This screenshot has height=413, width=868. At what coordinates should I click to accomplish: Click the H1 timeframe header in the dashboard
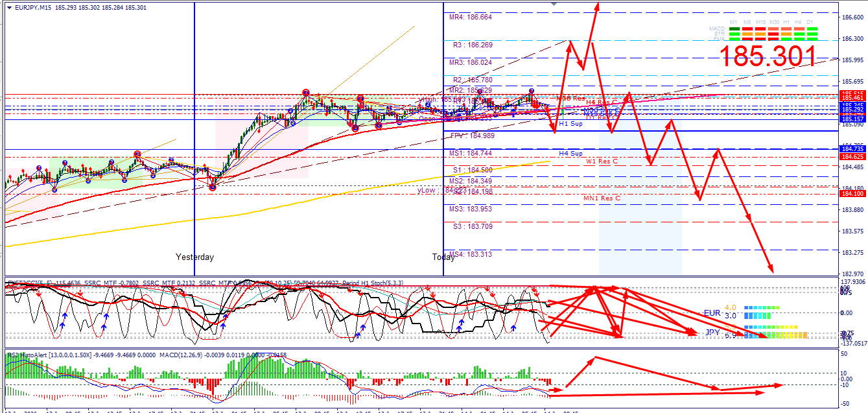click(x=786, y=23)
